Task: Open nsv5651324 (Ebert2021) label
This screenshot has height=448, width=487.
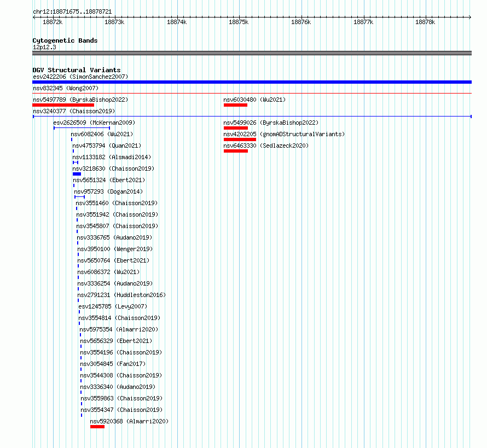Action: 109,180
